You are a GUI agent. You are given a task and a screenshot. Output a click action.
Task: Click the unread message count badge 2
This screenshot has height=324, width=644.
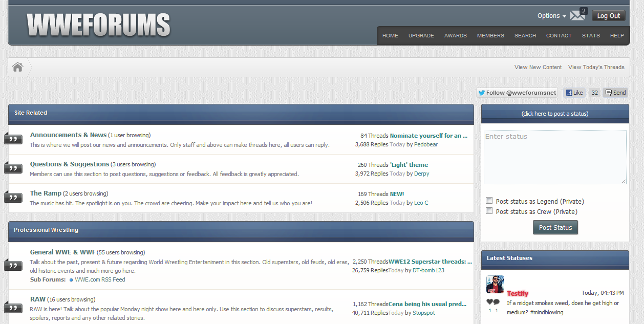584,11
